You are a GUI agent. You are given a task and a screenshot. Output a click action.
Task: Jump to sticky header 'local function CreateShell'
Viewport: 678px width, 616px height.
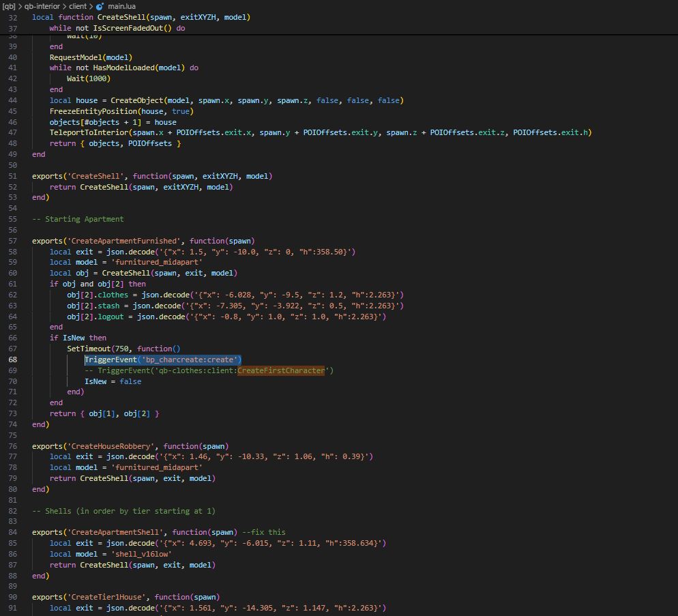pyautogui.click(x=141, y=17)
